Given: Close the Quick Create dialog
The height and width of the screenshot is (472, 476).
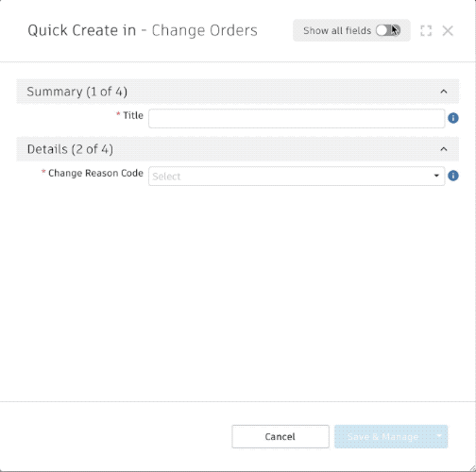Looking at the screenshot, I should click(x=448, y=31).
